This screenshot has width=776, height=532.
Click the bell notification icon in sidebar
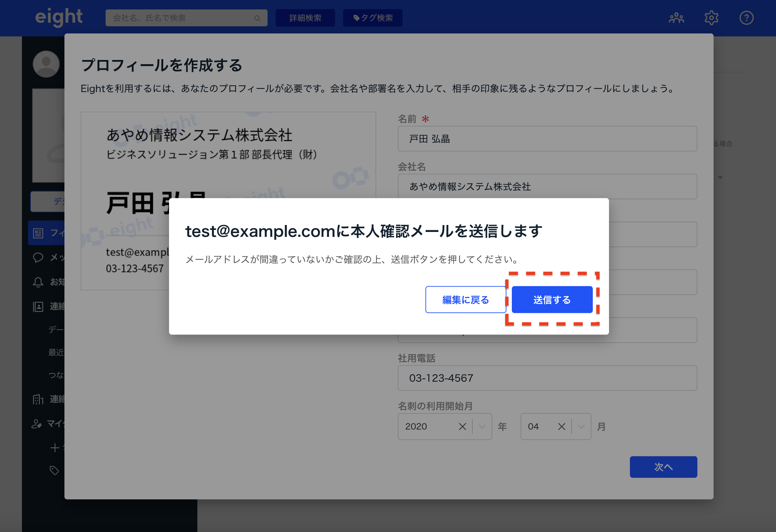(x=38, y=282)
